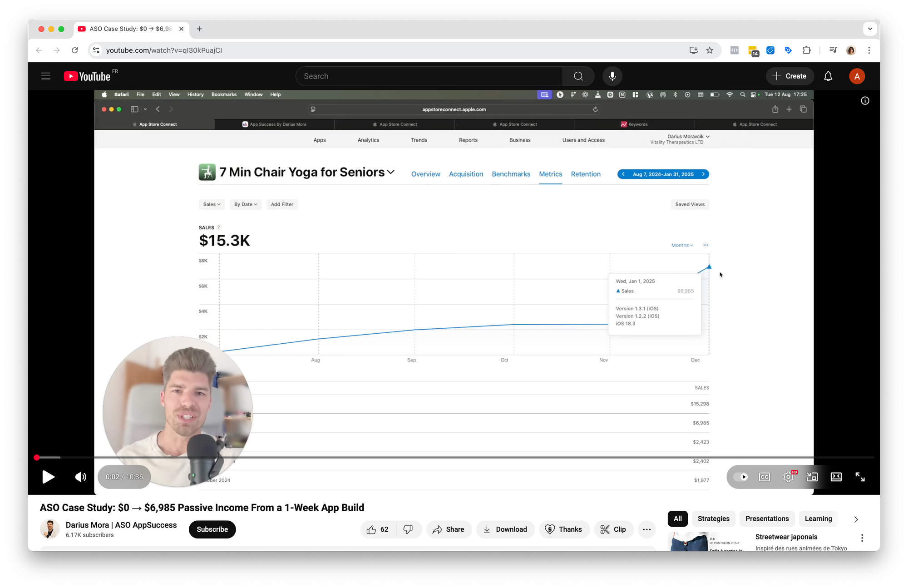
Task: Toggle the autoplay switch
Action: coord(740,477)
